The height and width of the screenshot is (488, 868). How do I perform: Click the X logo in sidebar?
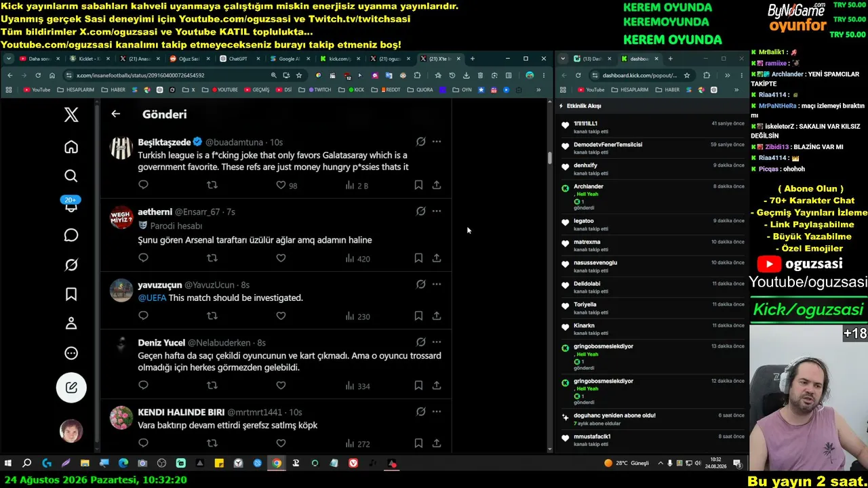pos(71,115)
